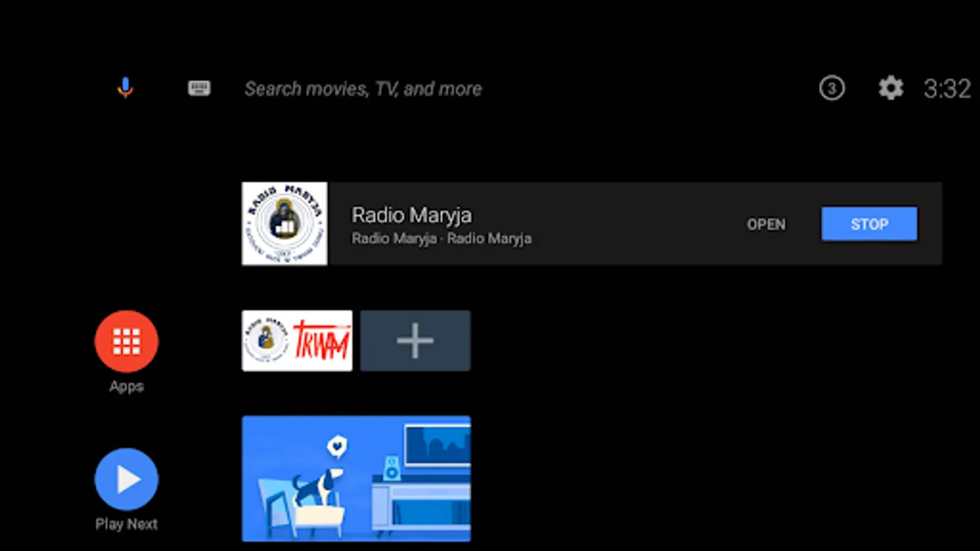
Task: Launch the Radio Maryja TRWAM app tile
Action: coord(297,340)
